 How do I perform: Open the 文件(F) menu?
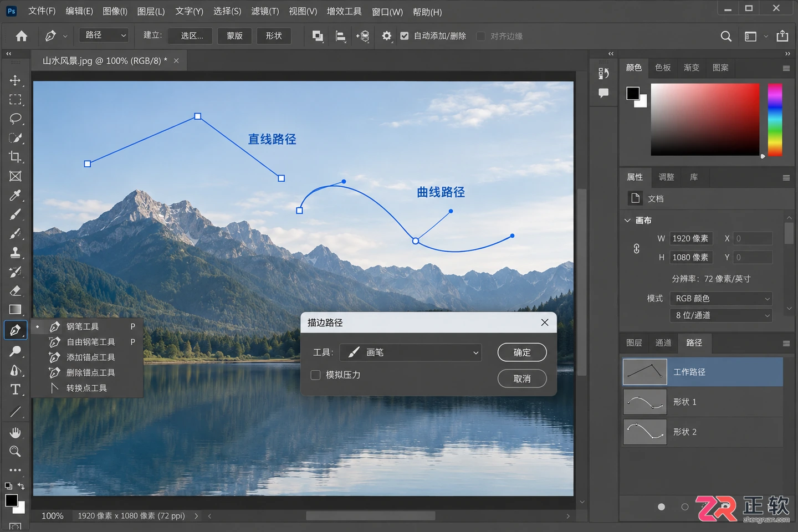[42, 11]
